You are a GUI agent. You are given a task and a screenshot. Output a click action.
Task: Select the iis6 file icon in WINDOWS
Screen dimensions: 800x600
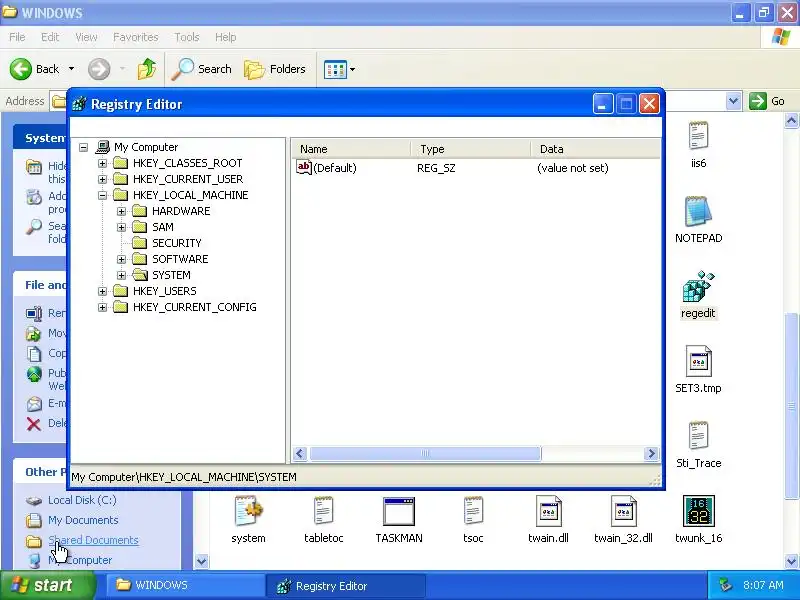pos(698,136)
